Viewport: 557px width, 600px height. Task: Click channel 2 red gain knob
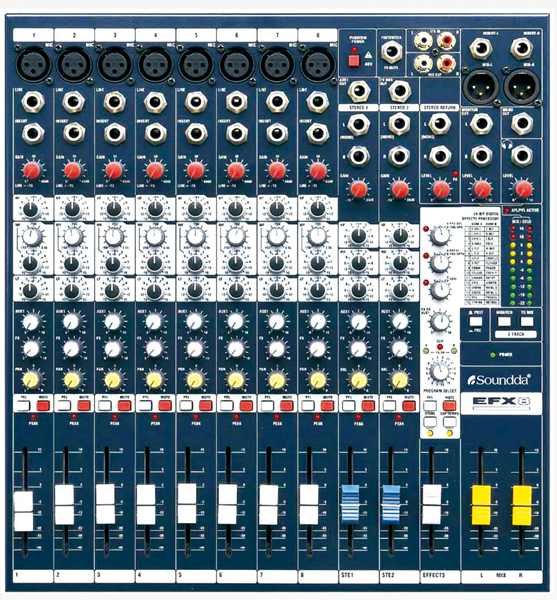tap(72, 171)
